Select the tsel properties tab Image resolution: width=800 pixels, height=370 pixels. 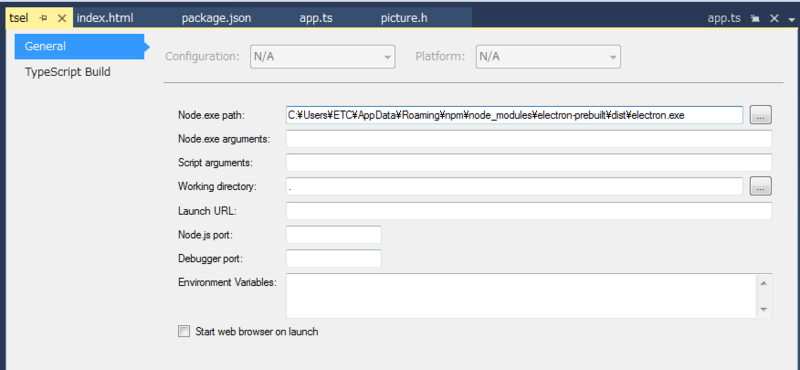point(19,18)
